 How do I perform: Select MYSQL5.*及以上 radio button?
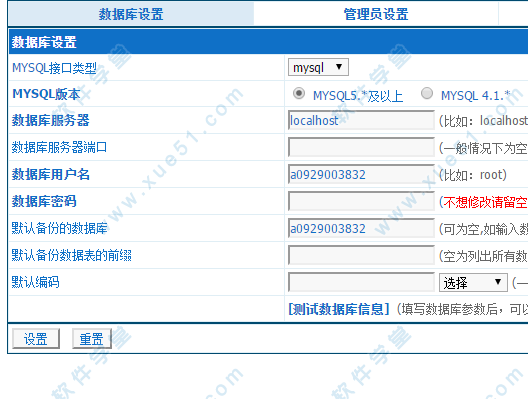click(x=299, y=93)
